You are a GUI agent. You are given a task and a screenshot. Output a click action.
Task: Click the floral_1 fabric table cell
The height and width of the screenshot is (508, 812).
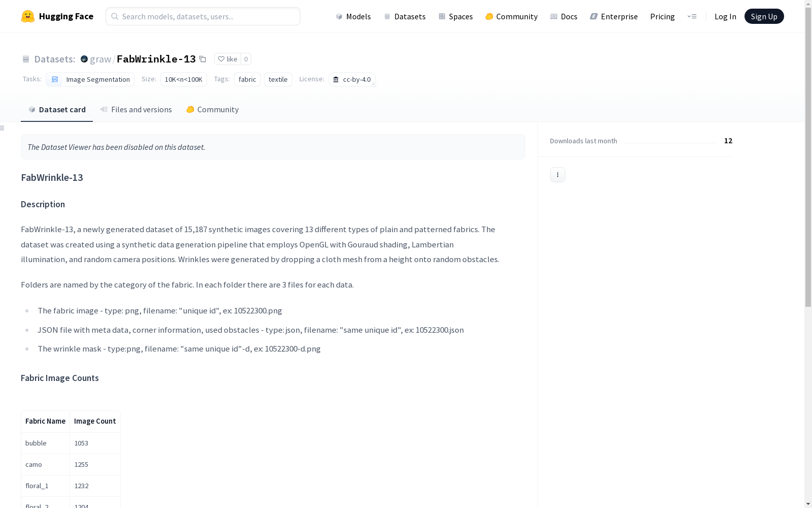pyautogui.click(x=45, y=486)
